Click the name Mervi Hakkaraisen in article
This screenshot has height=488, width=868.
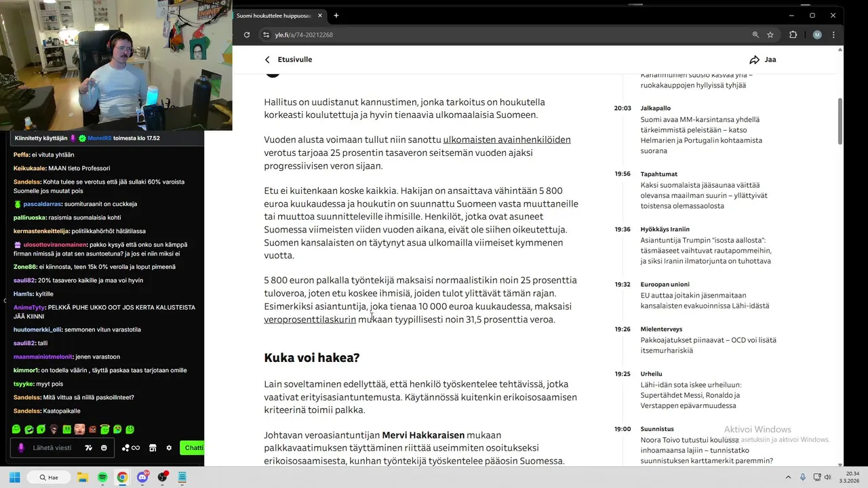[x=423, y=435]
